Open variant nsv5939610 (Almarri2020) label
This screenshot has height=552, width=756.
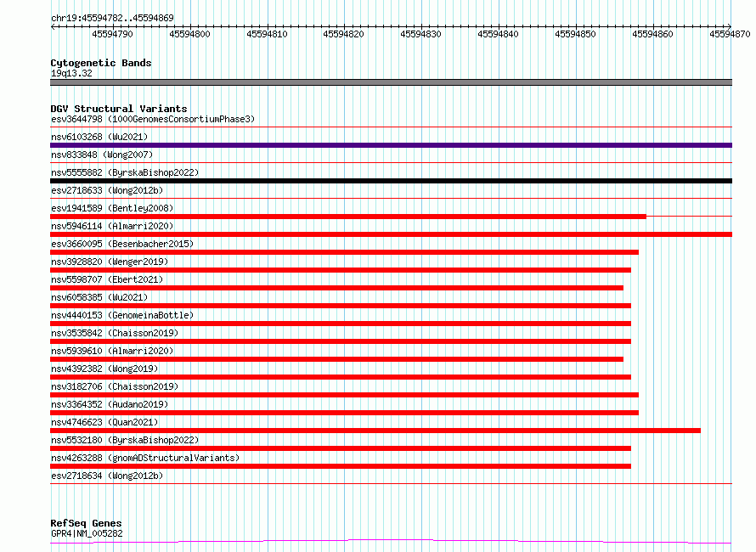[x=112, y=351]
